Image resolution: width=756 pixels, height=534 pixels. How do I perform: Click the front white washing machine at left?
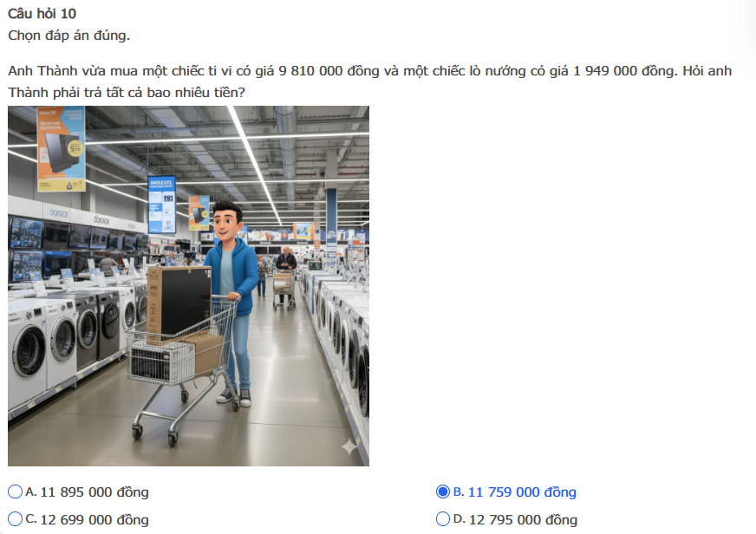pos(28,352)
